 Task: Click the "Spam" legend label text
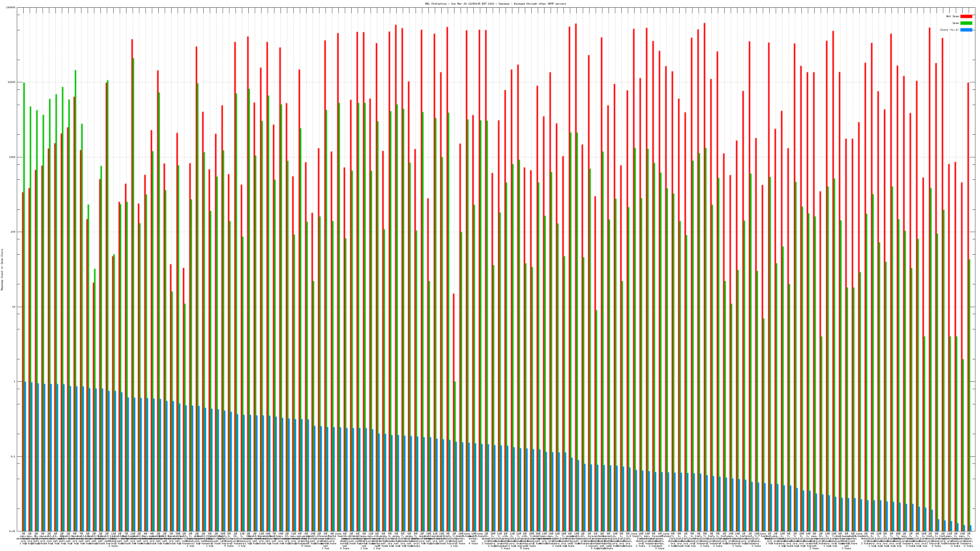(956, 23)
